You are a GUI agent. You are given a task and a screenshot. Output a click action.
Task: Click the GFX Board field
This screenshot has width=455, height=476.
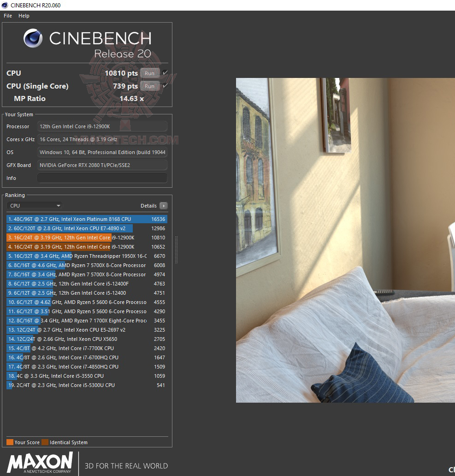[x=102, y=165]
